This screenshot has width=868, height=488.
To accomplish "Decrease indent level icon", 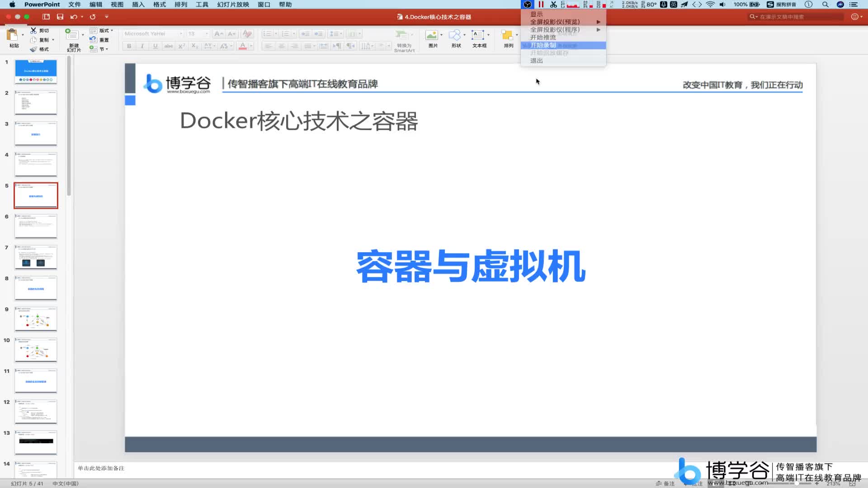I will [306, 34].
